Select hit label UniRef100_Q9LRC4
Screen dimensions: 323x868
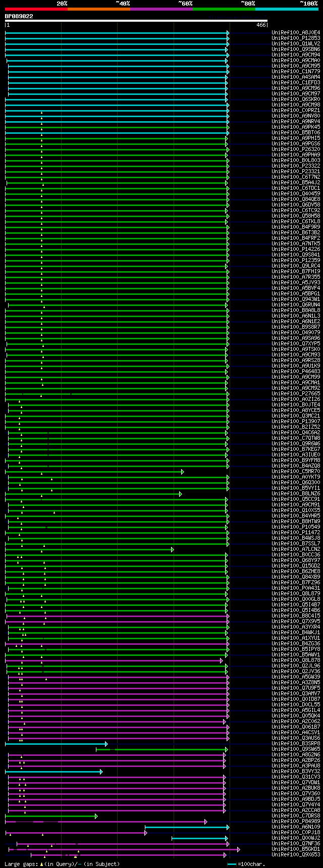click(296, 266)
